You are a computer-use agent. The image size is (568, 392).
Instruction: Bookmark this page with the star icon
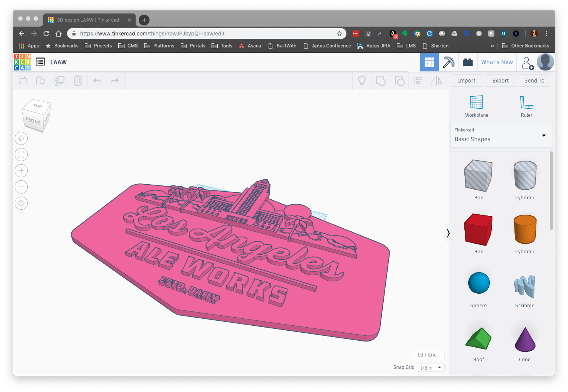pyautogui.click(x=339, y=34)
